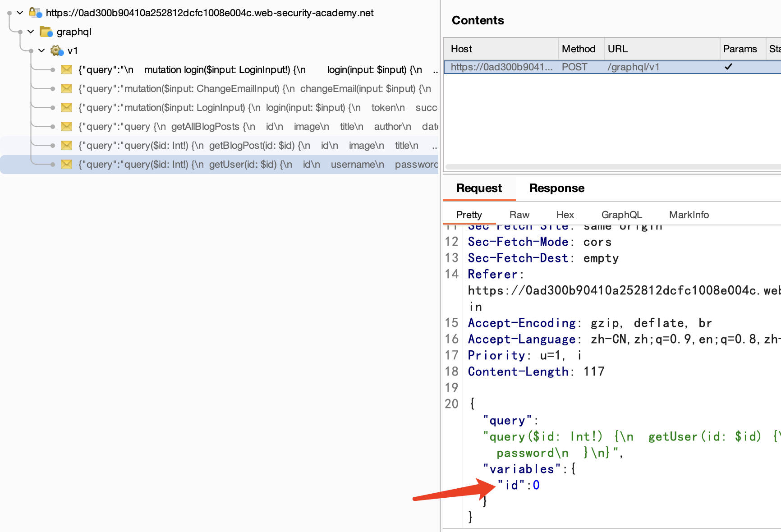
Task: Collapse the graphql folder node
Action: coord(31,32)
